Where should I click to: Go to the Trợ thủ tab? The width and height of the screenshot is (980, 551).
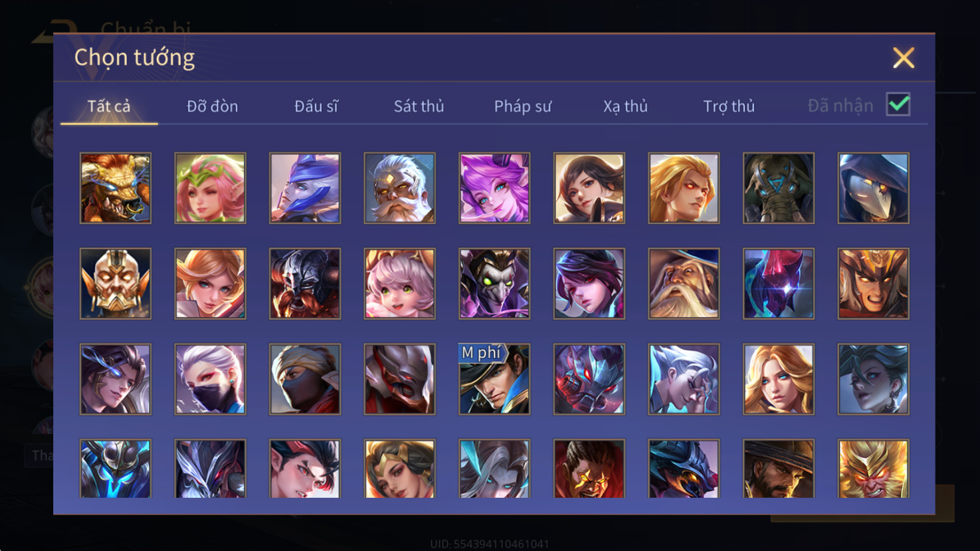point(729,106)
